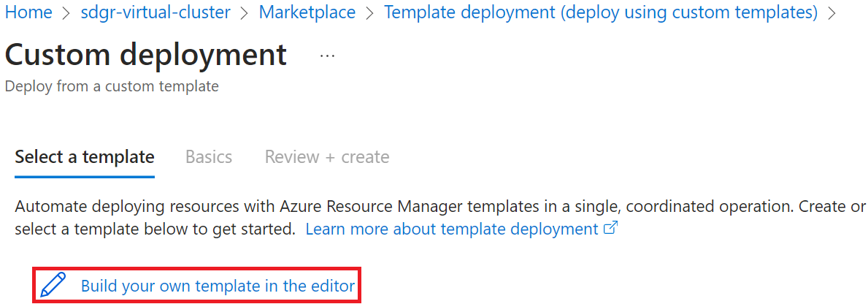Click the chevron right after Home breadcrumb

[66, 12]
